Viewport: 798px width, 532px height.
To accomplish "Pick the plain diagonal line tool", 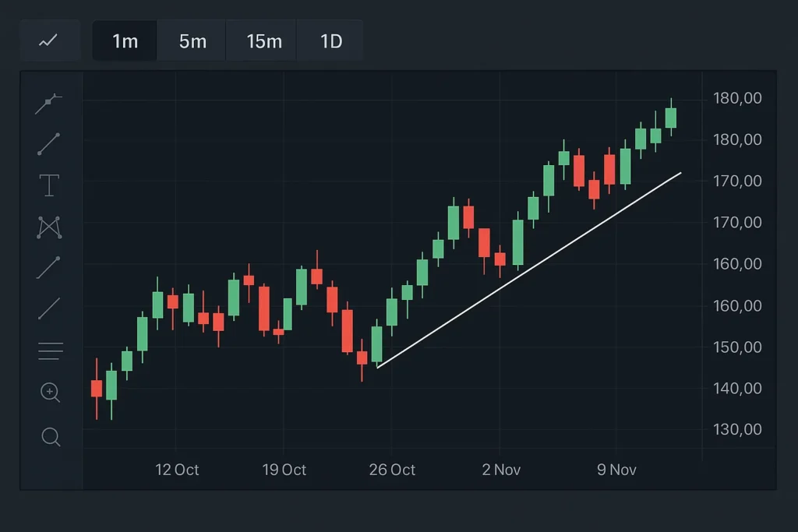I will click(49, 309).
